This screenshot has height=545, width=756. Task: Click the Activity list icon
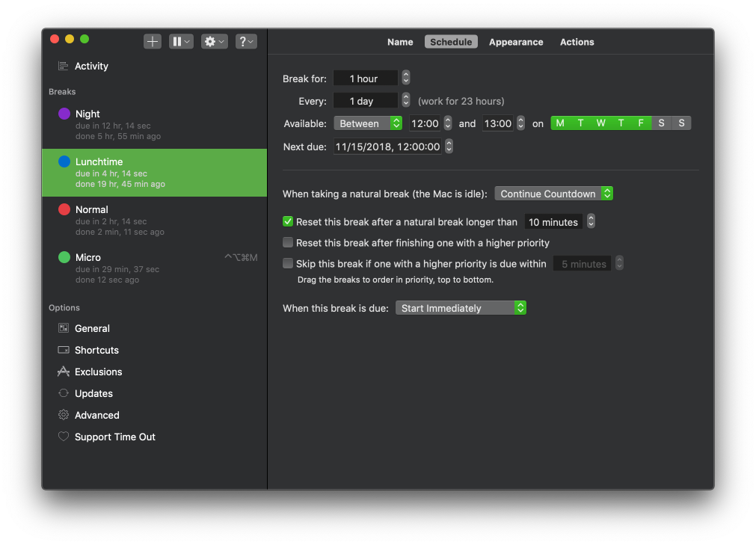click(63, 66)
